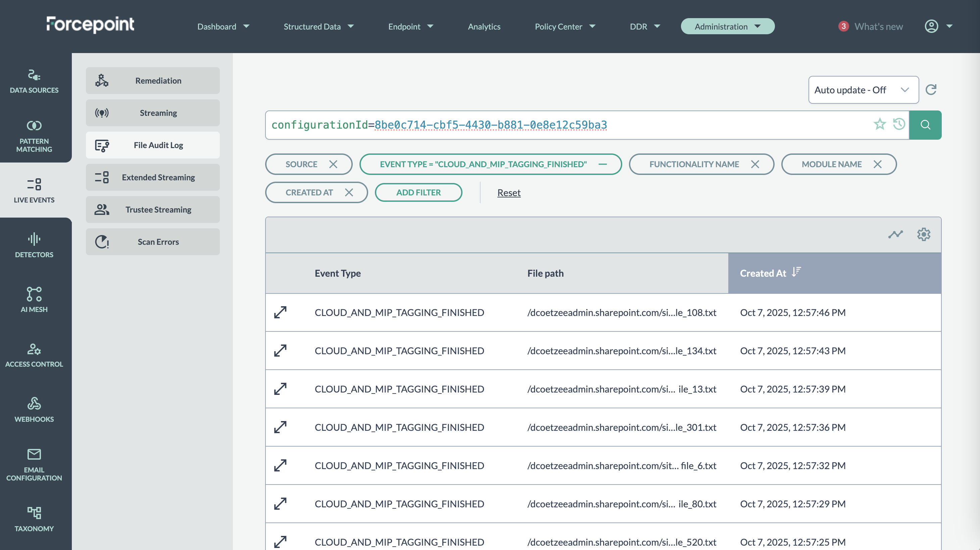Open the Auto update - Off dropdown
The height and width of the screenshot is (550, 980).
click(863, 90)
